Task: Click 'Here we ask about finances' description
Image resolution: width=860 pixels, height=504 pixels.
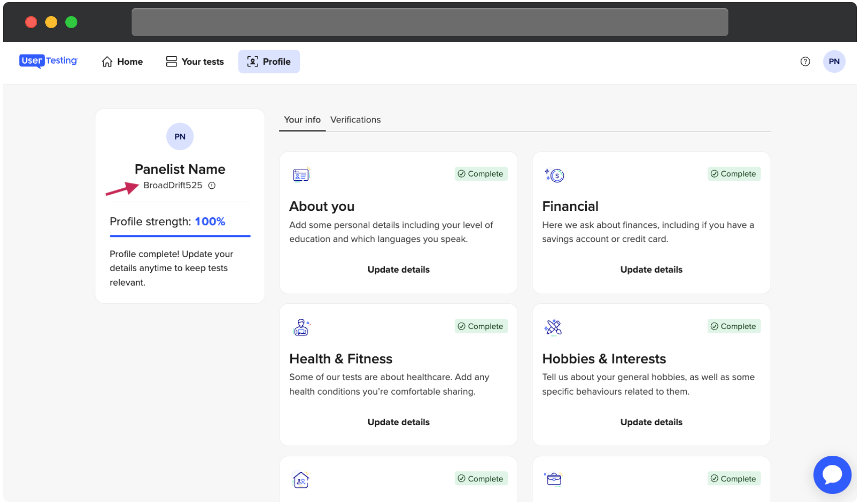Action: tap(648, 232)
